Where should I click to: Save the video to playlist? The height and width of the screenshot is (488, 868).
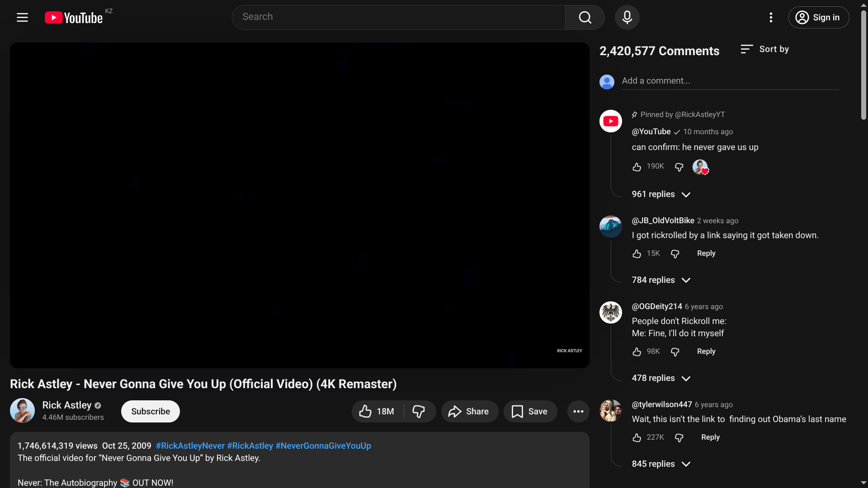tap(530, 411)
